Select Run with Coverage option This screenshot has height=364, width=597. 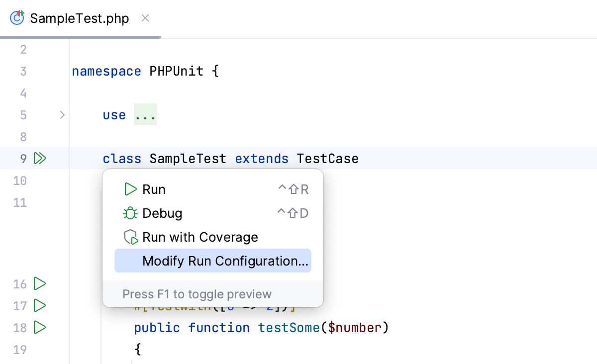coord(199,237)
